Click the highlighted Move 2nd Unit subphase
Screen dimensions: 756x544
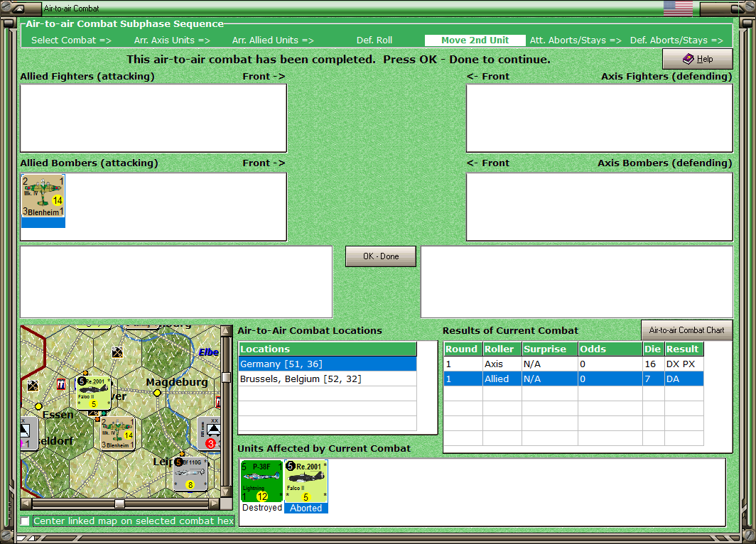point(475,40)
